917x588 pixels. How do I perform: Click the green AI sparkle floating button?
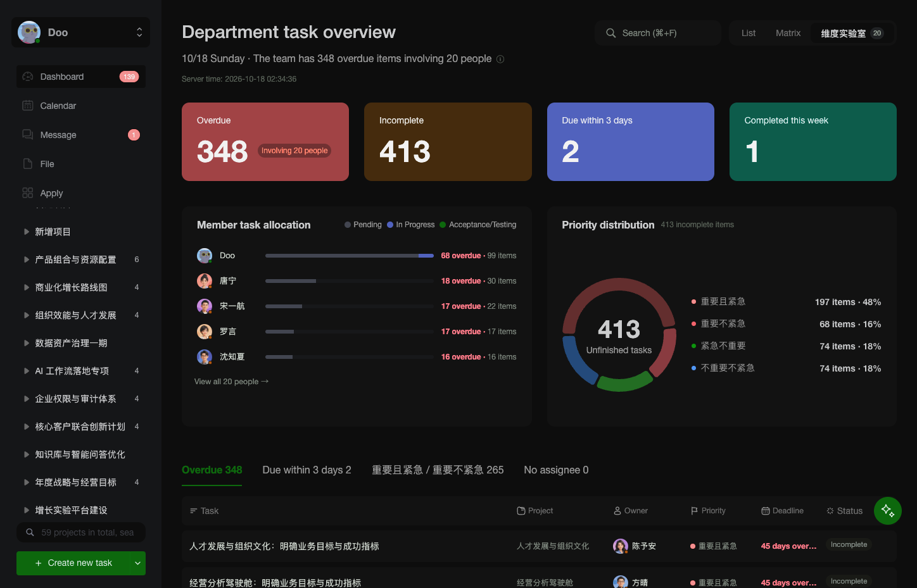[x=888, y=511]
